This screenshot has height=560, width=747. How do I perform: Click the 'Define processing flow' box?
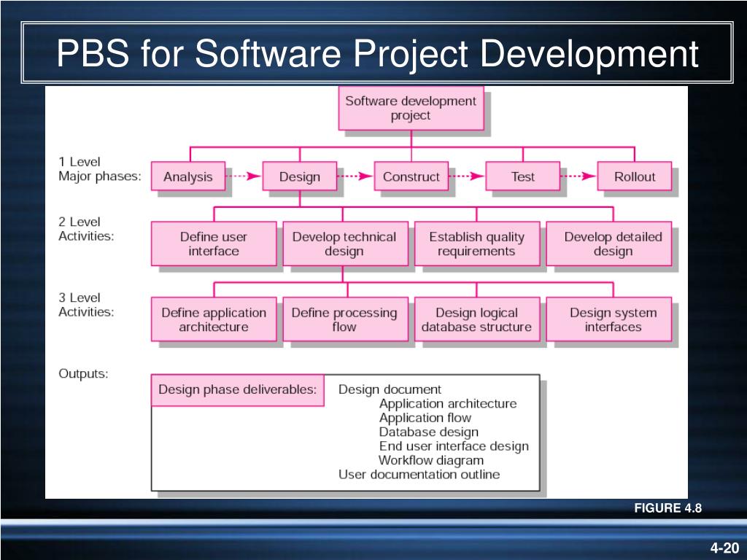pyautogui.click(x=345, y=319)
